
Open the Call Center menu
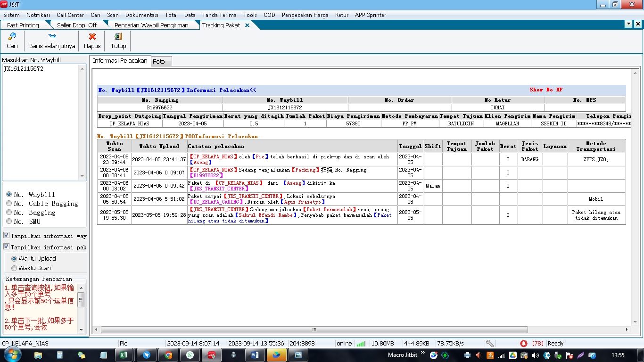click(70, 15)
